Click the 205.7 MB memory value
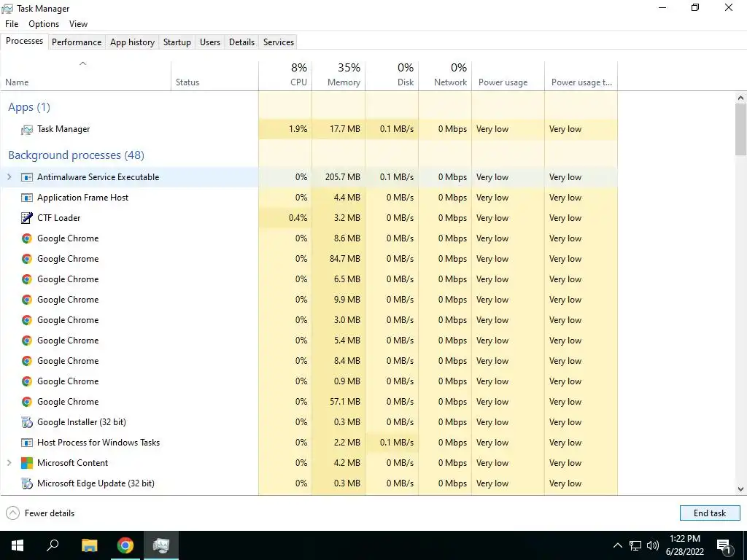Image resolution: width=747 pixels, height=560 pixels. pos(343,177)
